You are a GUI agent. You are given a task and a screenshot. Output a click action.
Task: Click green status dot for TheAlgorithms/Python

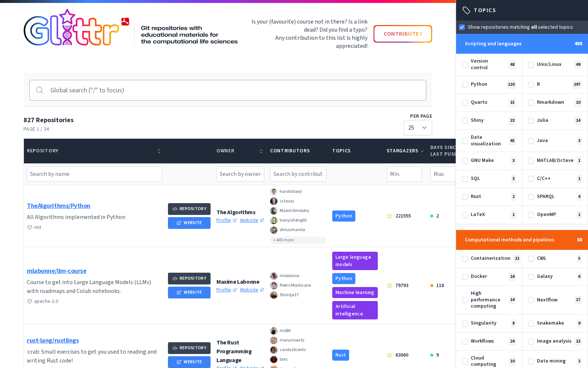point(432,216)
